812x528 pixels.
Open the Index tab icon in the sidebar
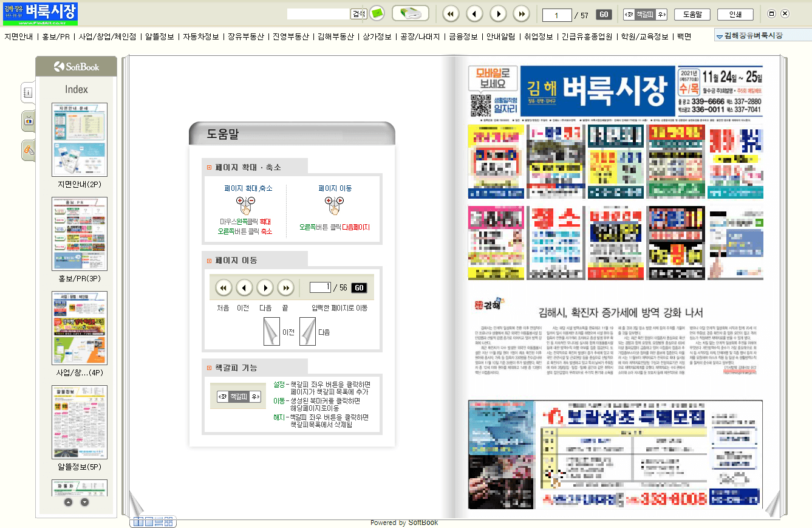click(28, 92)
